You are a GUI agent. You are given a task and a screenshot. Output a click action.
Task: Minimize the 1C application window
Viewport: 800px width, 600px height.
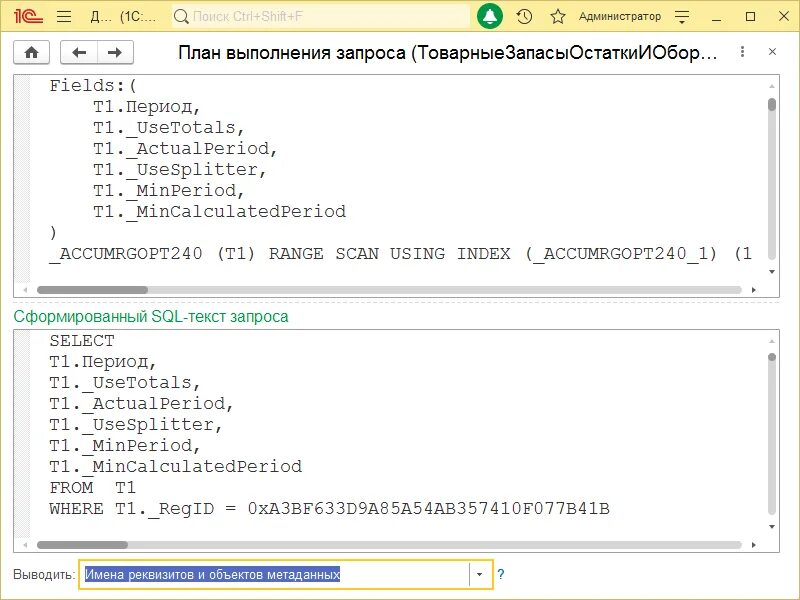(x=716, y=17)
